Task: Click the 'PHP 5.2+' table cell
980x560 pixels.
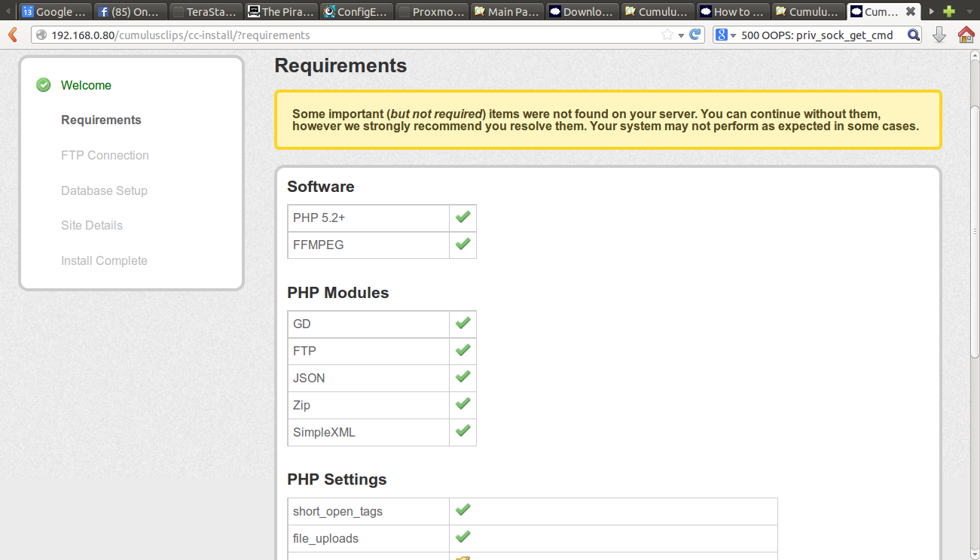Action: coord(368,218)
